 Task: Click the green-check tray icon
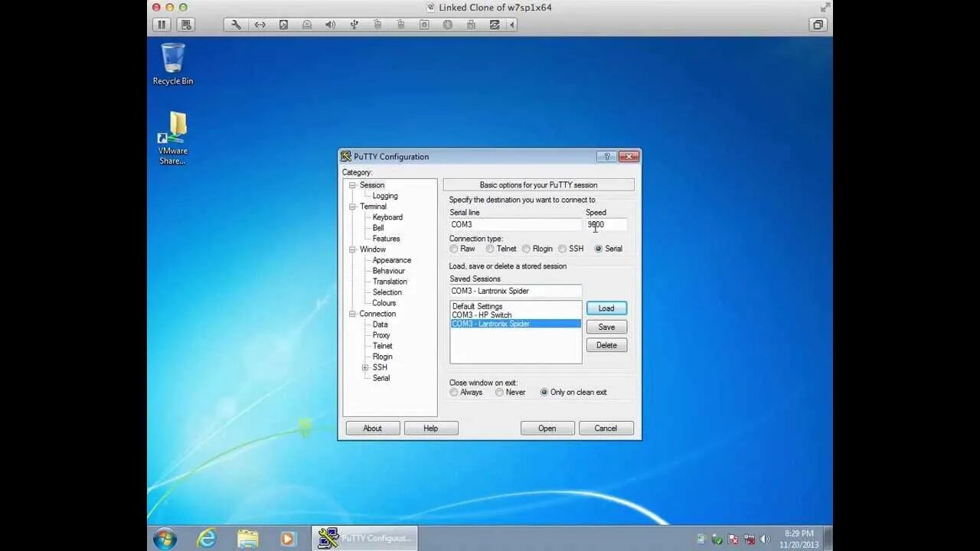coord(717,539)
